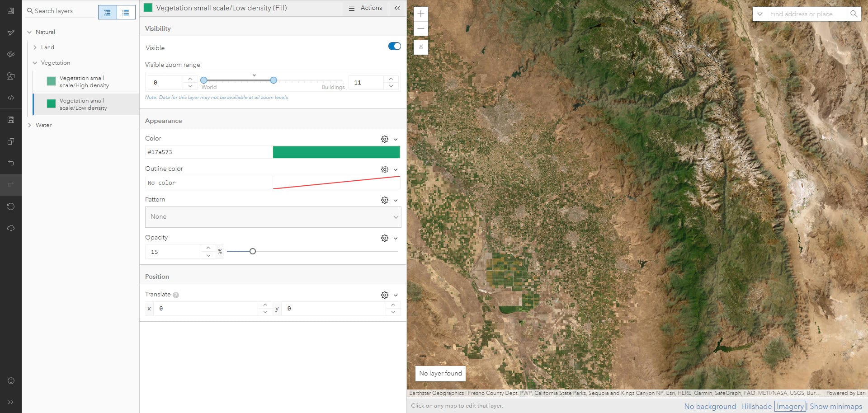The image size is (868, 413).
Task: Select Vegetation small scale/High density layer
Action: pyautogui.click(x=84, y=82)
